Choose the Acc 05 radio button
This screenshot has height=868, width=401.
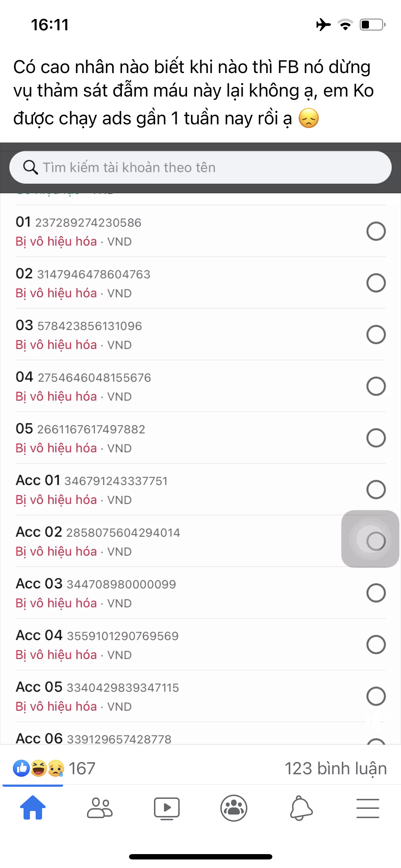pos(376,696)
